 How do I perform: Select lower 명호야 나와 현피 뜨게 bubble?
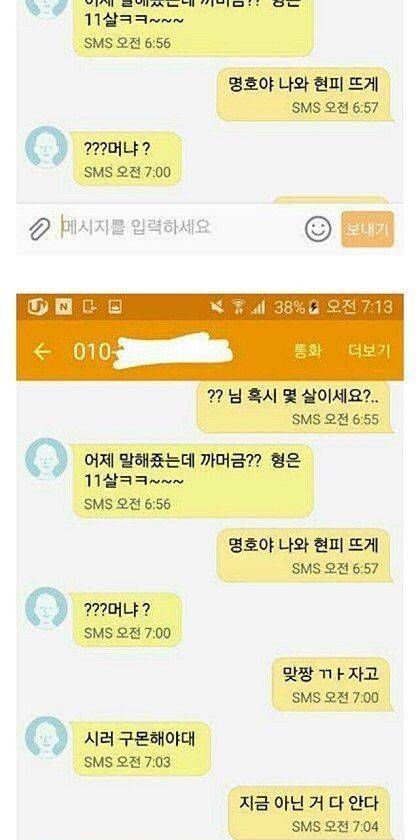point(304,556)
